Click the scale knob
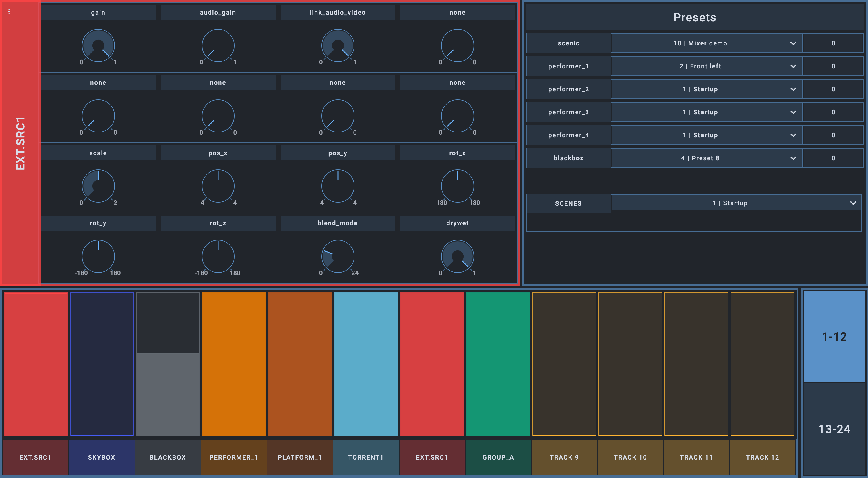Viewport: 868px width, 478px height. [x=98, y=186]
